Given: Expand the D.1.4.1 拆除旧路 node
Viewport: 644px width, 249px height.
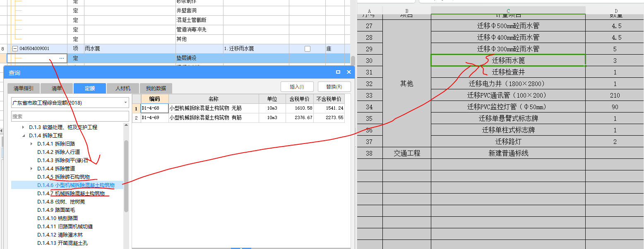Looking at the screenshot, I should pos(32,144).
